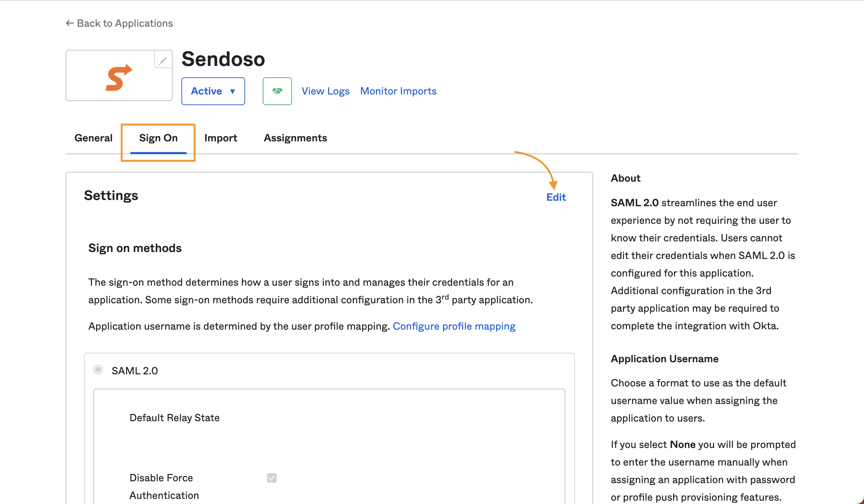Click the Sendoso application title
The image size is (864, 504).
(223, 59)
